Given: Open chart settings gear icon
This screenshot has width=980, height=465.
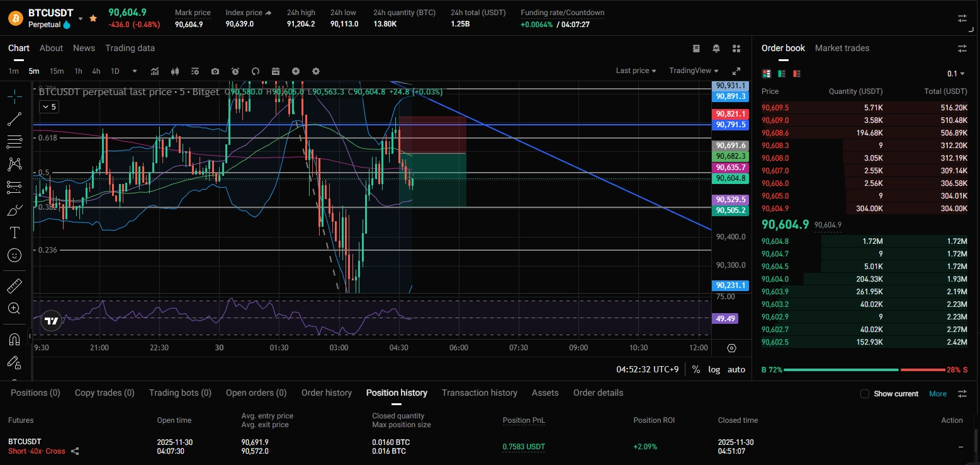Looking at the screenshot, I should coord(316,71).
